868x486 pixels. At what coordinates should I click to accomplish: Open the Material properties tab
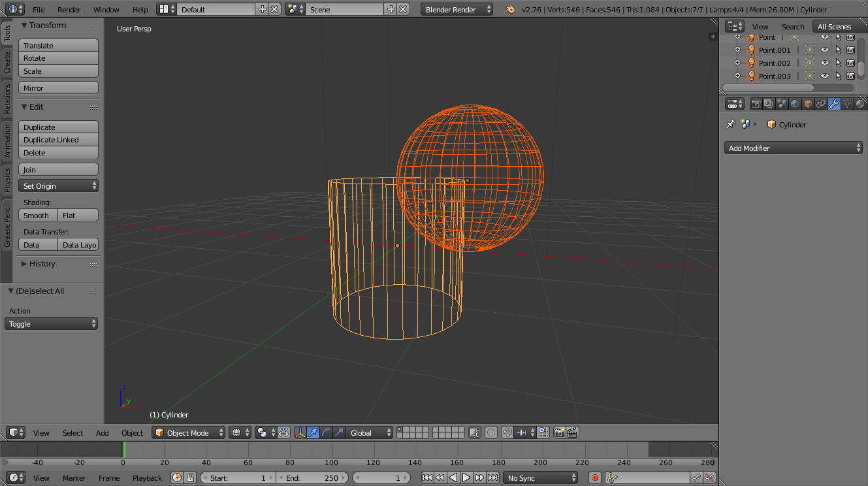[x=860, y=103]
